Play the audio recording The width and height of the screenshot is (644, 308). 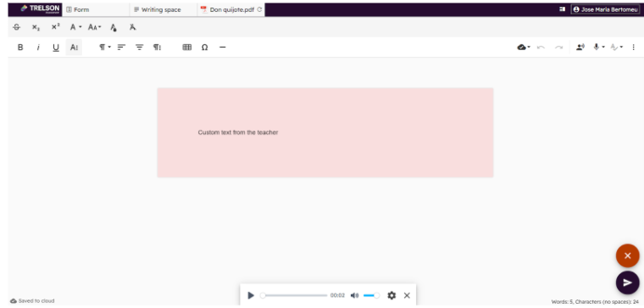[x=251, y=295]
